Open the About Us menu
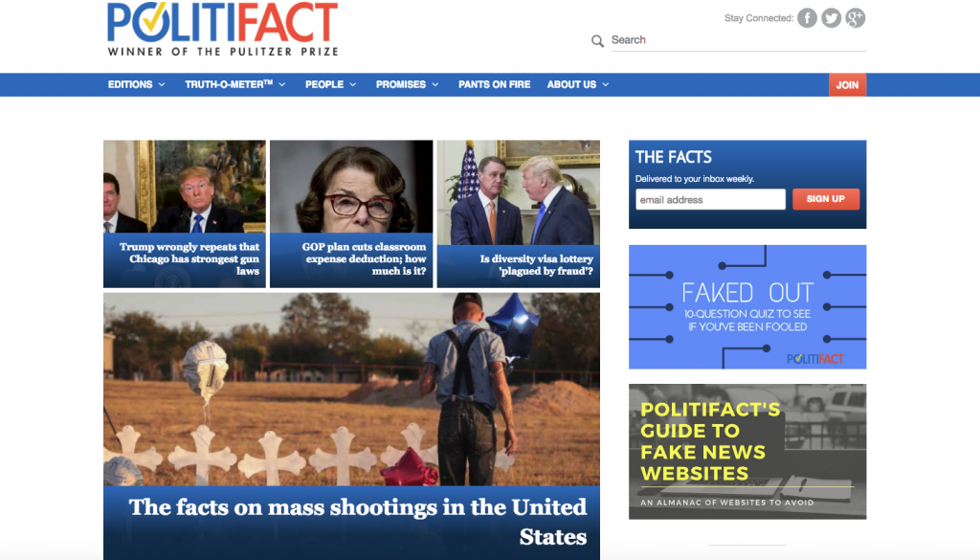Image resolution: width=980 pixels, height=560 pixels. click(572, 84)
